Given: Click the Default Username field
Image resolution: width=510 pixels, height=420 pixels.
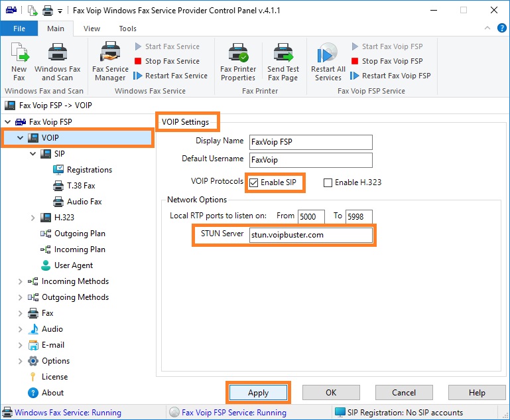Looking at the screenshot, I should tap(310, 160).
